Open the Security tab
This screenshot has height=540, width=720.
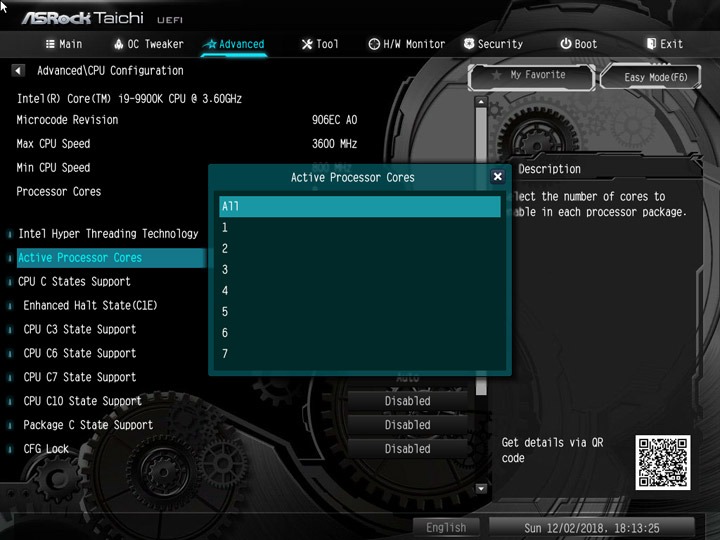tap(493, 44)
